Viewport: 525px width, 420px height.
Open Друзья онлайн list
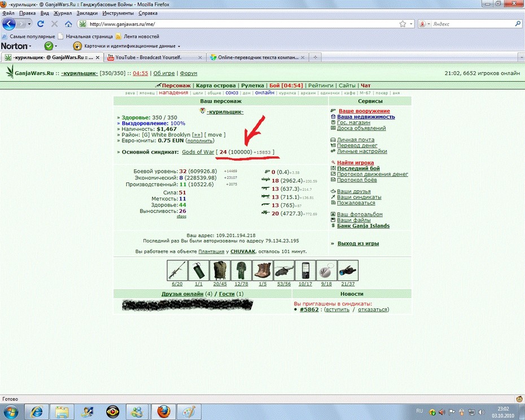(182, 294)
